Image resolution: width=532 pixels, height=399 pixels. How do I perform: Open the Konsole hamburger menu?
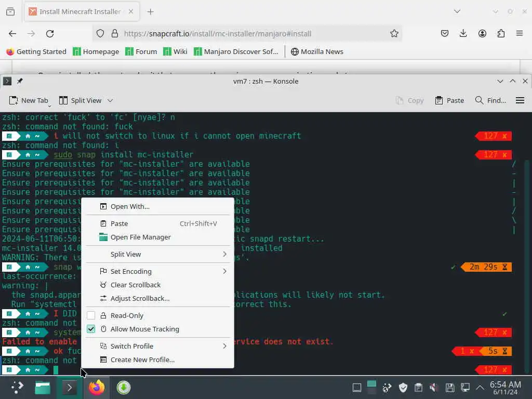(520, 100)
